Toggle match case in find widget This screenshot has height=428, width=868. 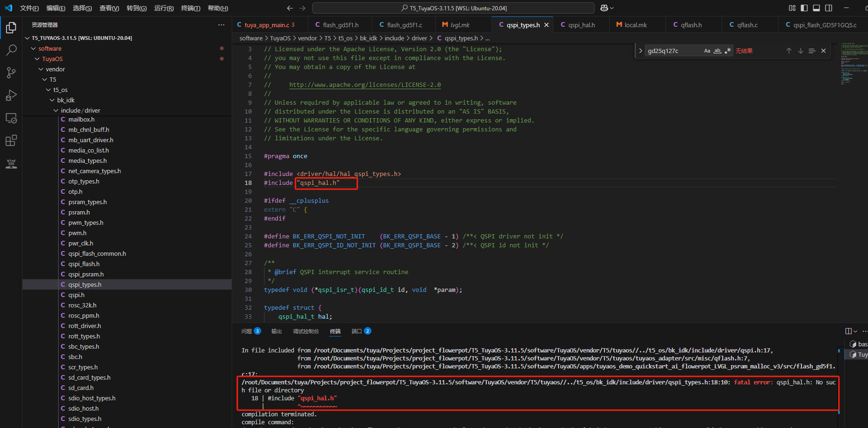(707, 51)
